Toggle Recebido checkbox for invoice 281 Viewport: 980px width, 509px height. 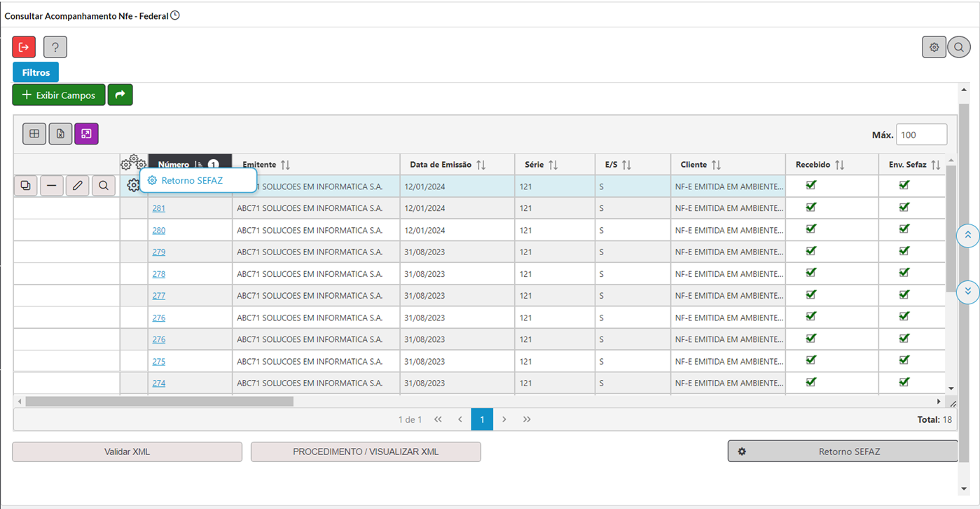pos(811,208)
